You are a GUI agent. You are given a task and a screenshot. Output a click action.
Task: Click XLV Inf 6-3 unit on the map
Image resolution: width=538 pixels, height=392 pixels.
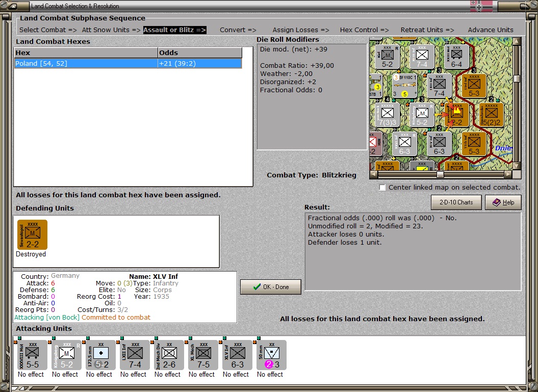pos(439,144)
